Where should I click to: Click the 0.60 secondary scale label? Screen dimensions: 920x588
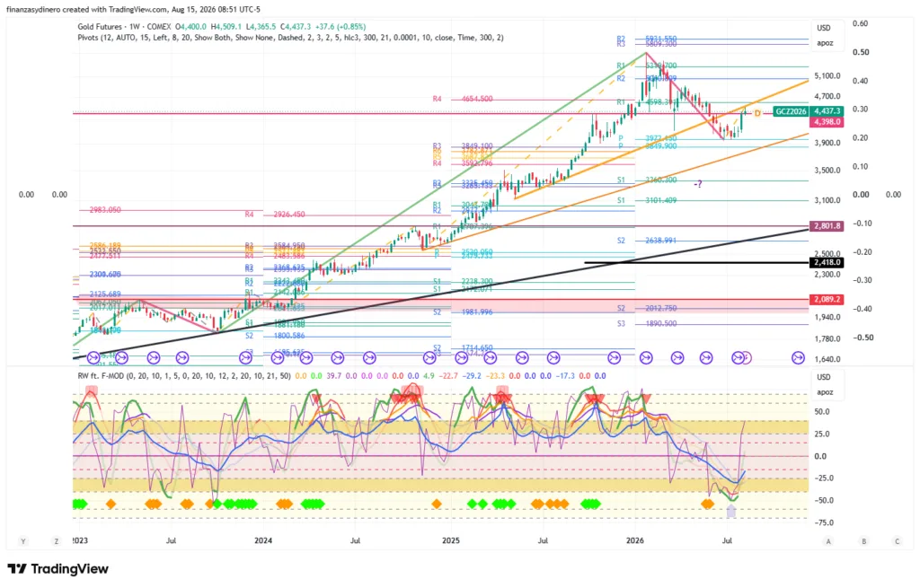[x=860, y=23]
